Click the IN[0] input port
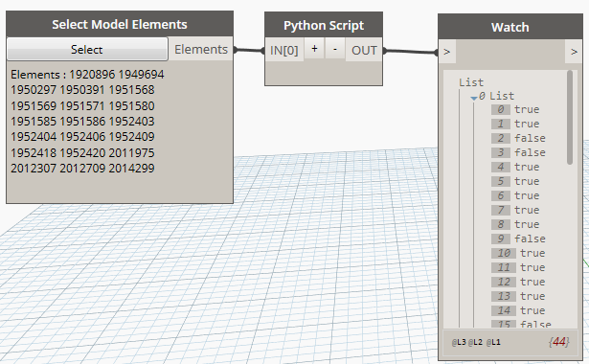The width and height of the screenshot is (589, 364). (x=284, y=50)
